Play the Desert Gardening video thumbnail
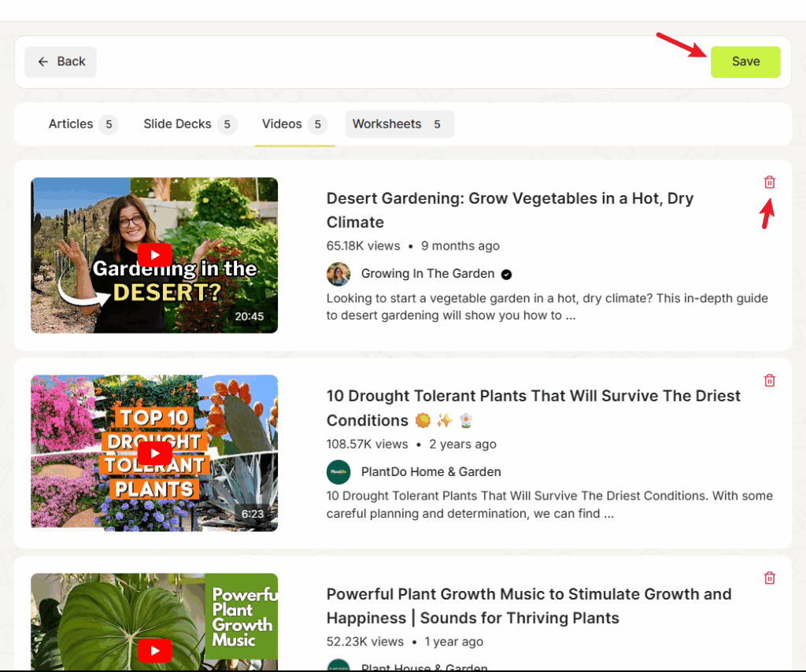Image resolution: width=806 pixels, height=672 pixels. [x=154, y=255]
